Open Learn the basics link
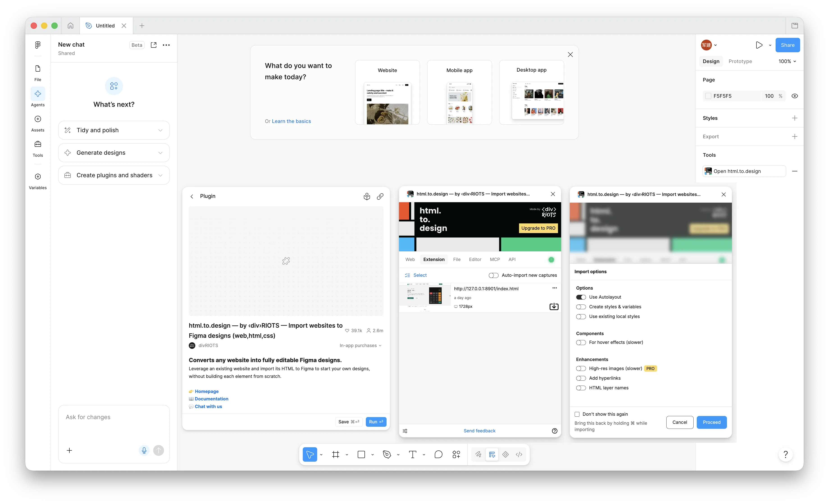 click(291, 121)
